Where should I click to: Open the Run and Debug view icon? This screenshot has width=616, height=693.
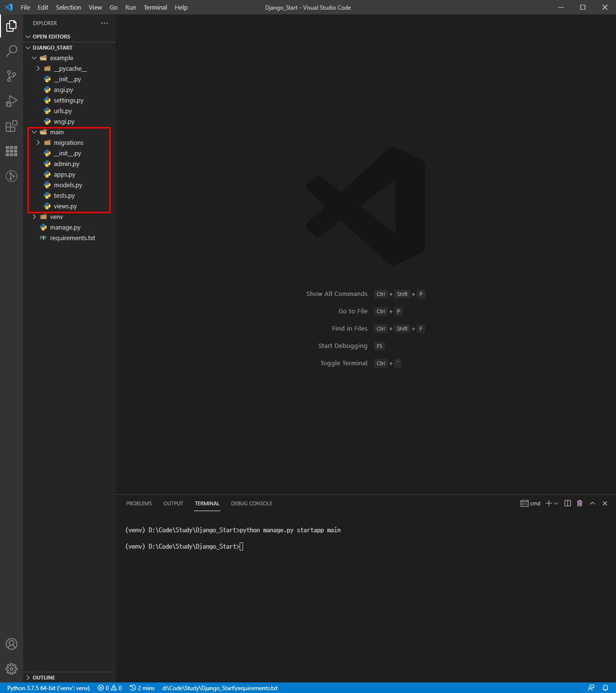pos(12,101)
